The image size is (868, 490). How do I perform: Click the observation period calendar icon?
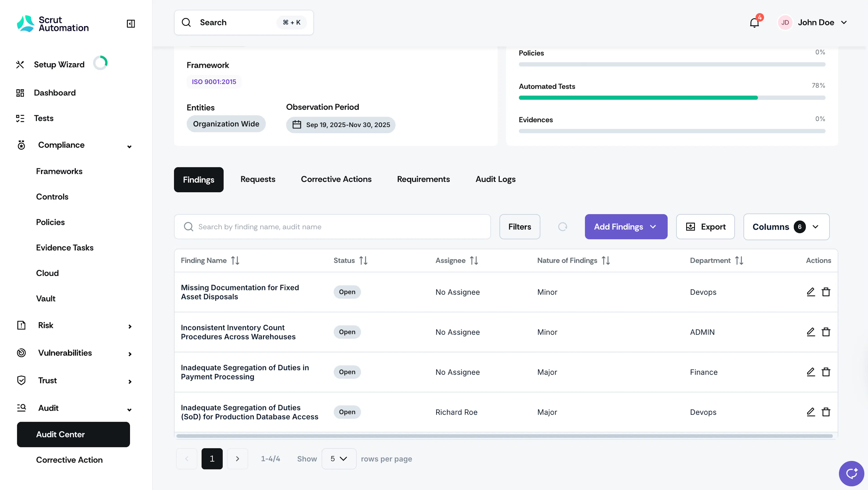tap(297, 125)
